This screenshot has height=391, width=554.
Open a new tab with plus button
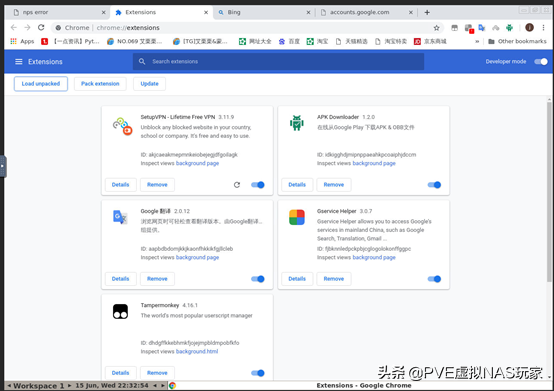click(427, 12)
